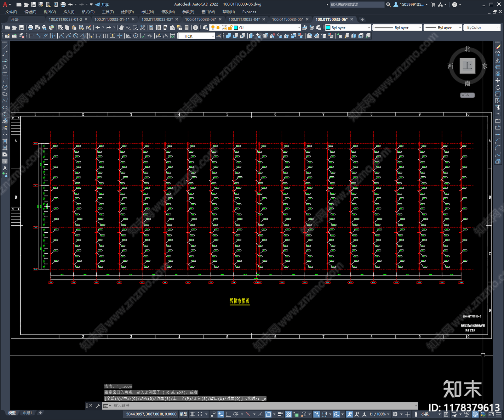
Task: Expand the command line history arrow
Action: click(x=416, y=406)
